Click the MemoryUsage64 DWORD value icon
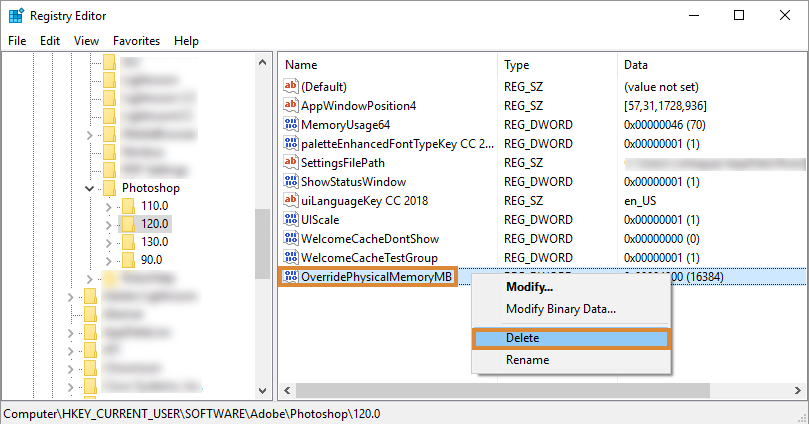The image size is (809, 424). pos(292,125)
